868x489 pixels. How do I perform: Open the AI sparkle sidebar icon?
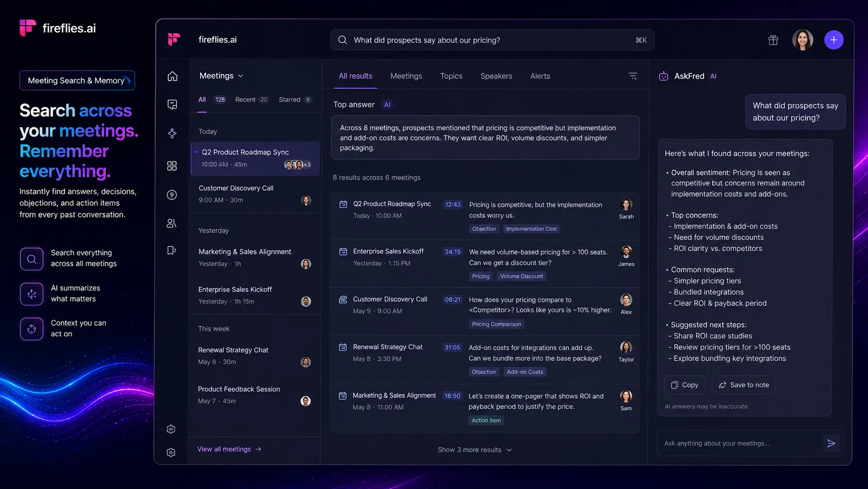172,134
